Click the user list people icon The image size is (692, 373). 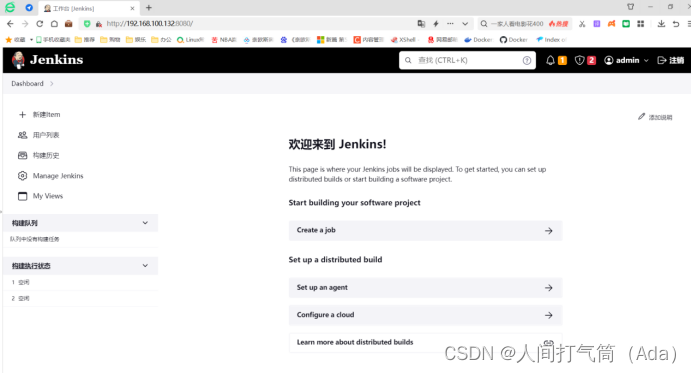23,135
